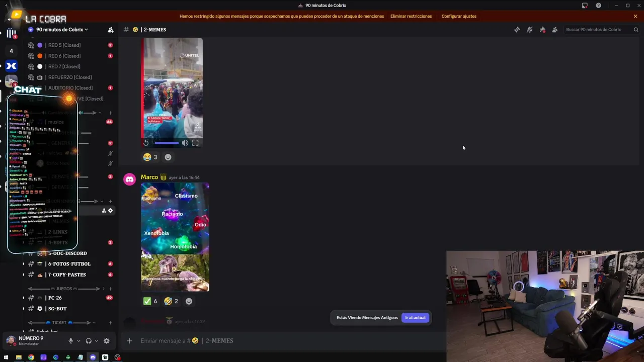Open the AUDITORIO [Closed] channel
Screen dimensions: 644x362
click(x=70, y=88)
